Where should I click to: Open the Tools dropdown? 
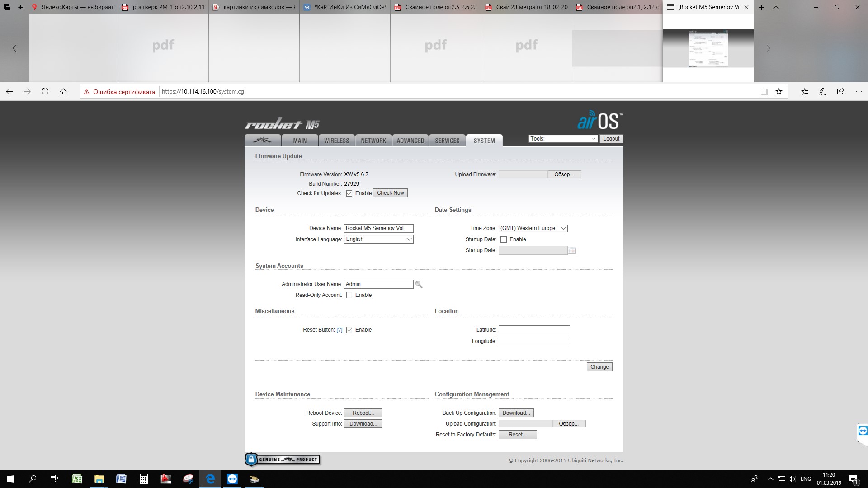pyautogui.click(x=563, y=139)
